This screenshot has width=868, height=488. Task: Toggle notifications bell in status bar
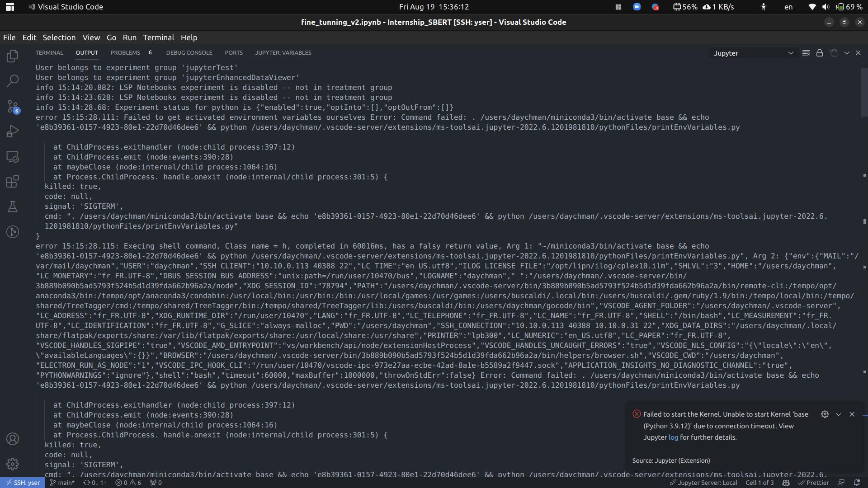coord(856,483)
